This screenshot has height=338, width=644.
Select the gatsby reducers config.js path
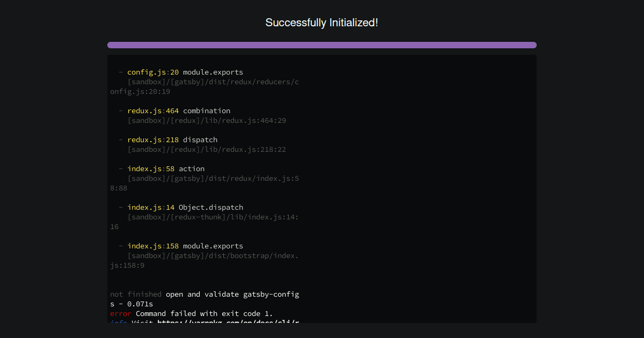coord(213,82)
